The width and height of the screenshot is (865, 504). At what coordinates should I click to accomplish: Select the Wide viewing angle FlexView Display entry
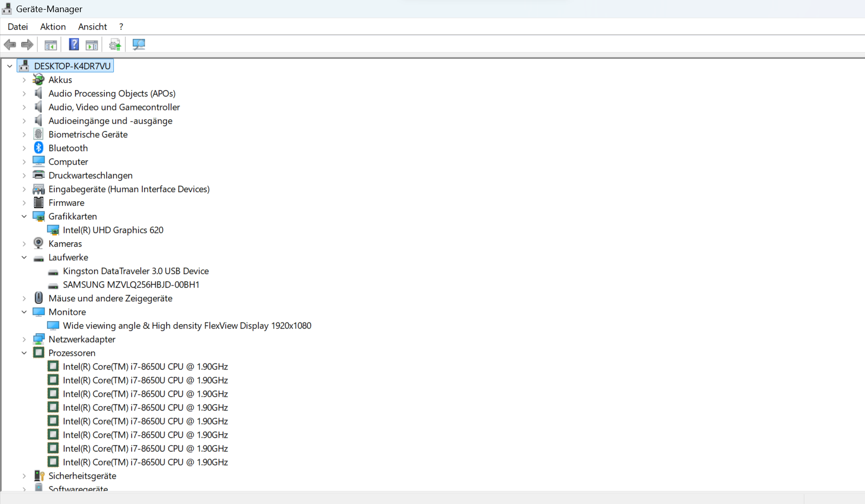[x=187, y=325]
